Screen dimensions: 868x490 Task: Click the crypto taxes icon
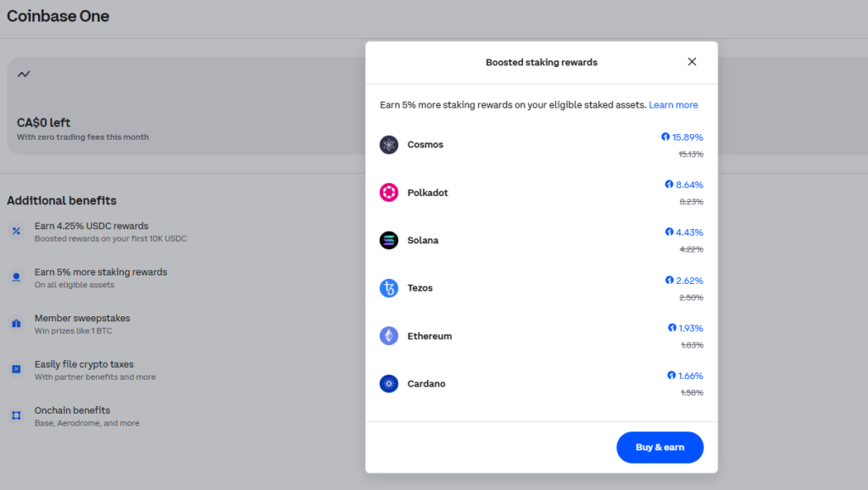[16, 370]
